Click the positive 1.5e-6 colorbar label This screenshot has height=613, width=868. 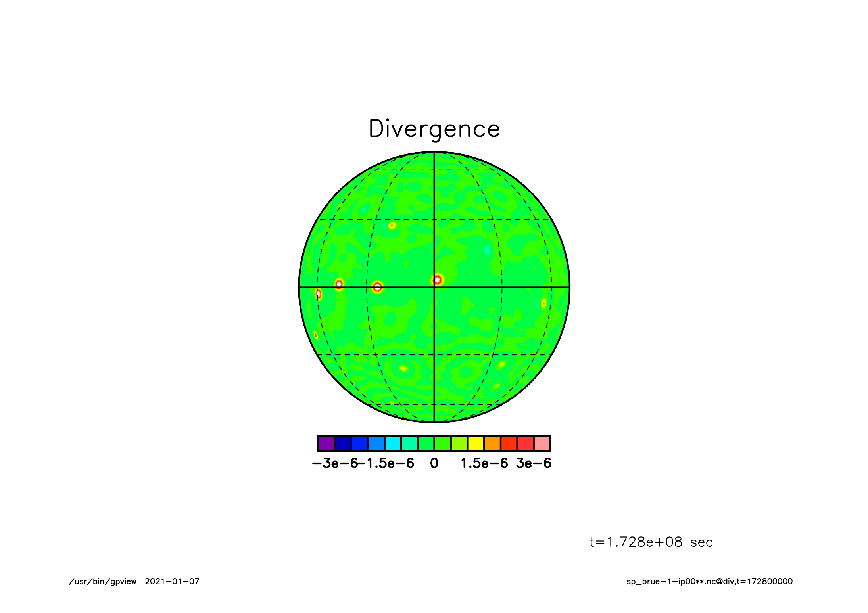tap(484, 463)
